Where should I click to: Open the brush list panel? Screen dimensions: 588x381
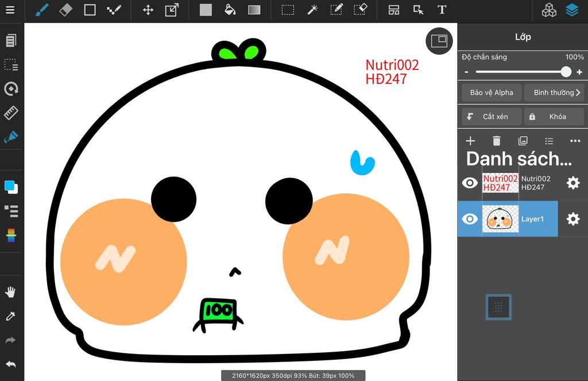11,211
